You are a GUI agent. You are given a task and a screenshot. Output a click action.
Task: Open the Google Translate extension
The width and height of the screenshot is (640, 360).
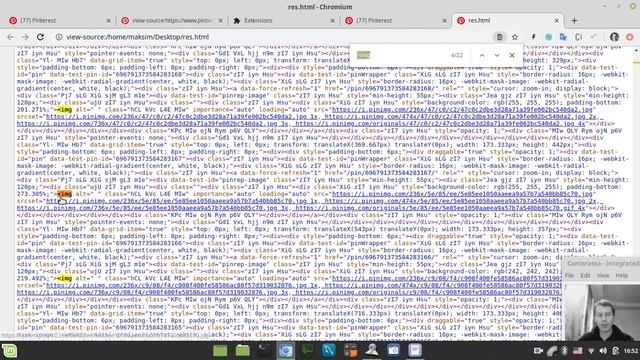[x=563, y=37]
